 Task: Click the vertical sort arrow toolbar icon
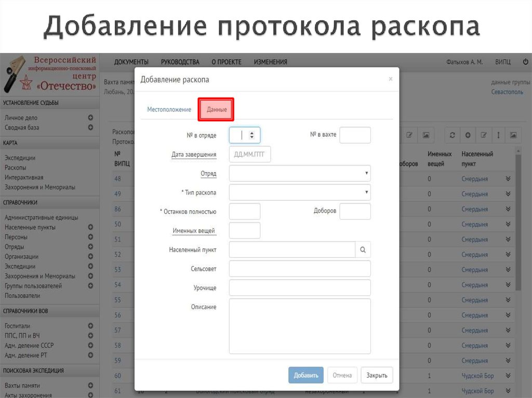498,135
